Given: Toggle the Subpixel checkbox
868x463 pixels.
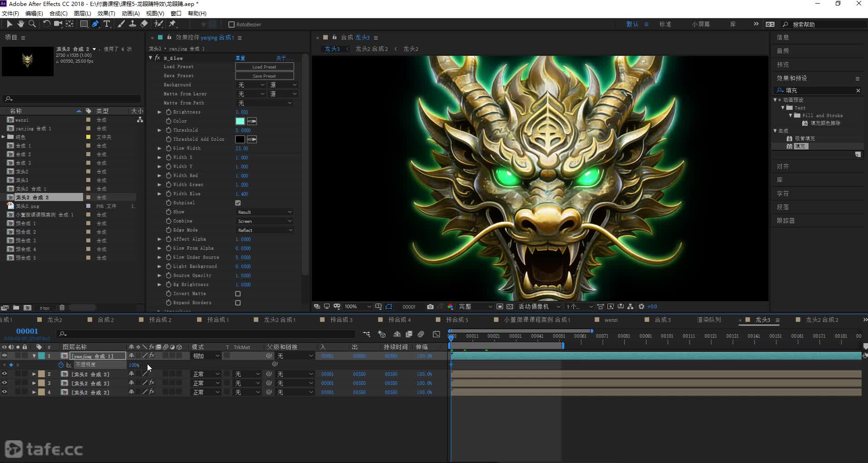Looking at the screenshot, I should tap(238, 203).
